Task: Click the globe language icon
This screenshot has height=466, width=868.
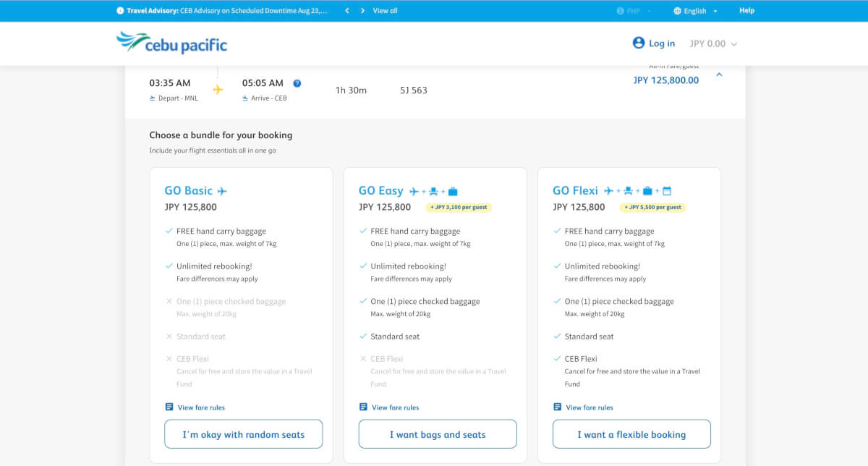Action: [x=678, y=11]
